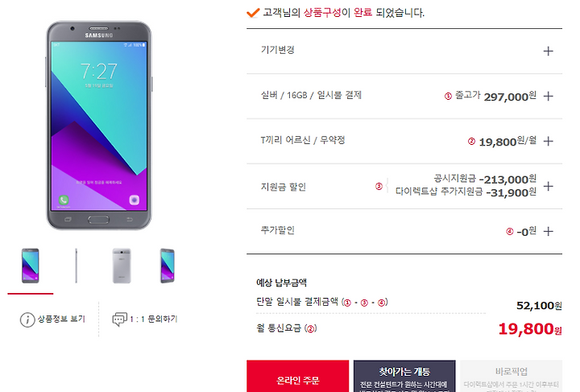Click the orange checkmark beside 상품구성 완료
The width and height of the screenshot is (580, 392).
pos(253,13)
